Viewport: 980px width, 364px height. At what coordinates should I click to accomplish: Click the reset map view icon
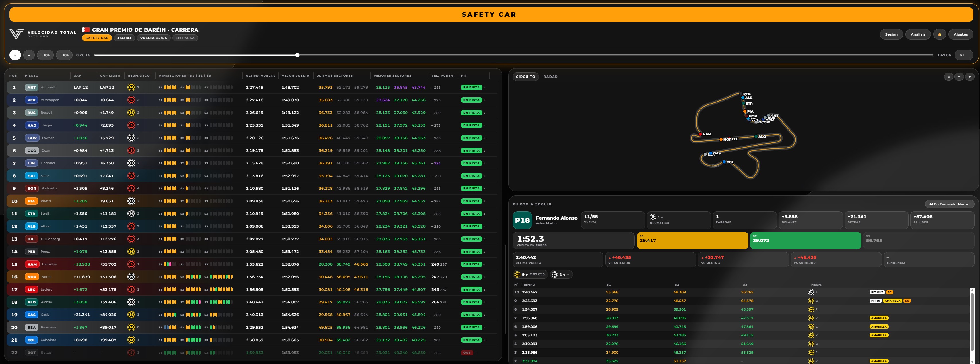[x=948, y=77]
